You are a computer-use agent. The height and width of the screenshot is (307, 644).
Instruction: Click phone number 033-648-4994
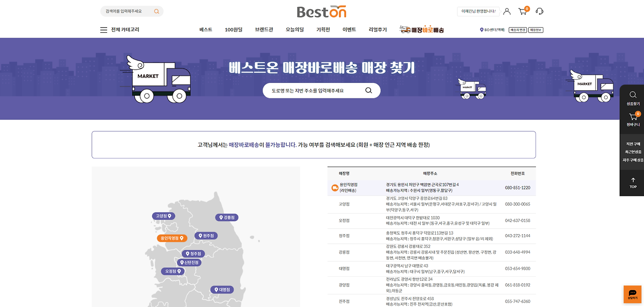pyautogui.click(x=518, y=252)
